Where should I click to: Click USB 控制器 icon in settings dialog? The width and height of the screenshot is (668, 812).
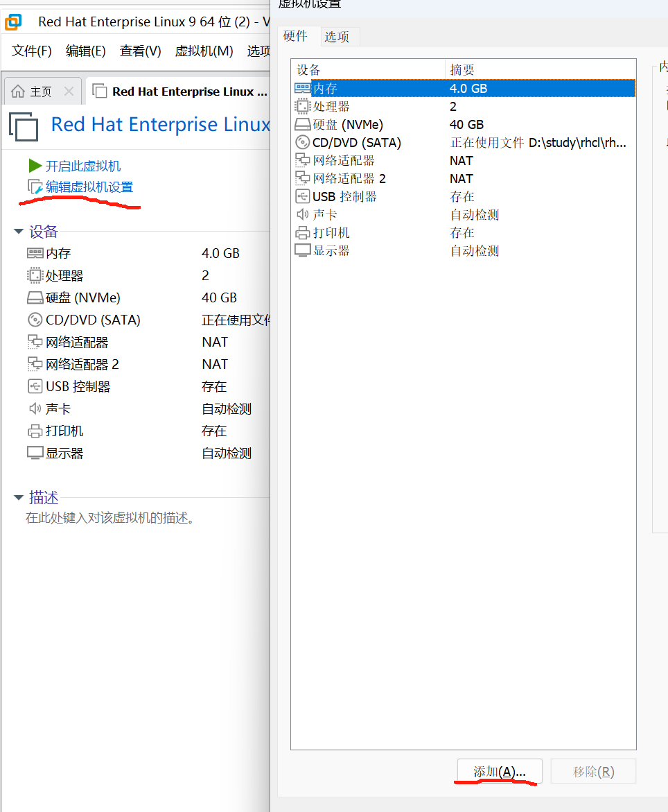[x=302, y=196]
